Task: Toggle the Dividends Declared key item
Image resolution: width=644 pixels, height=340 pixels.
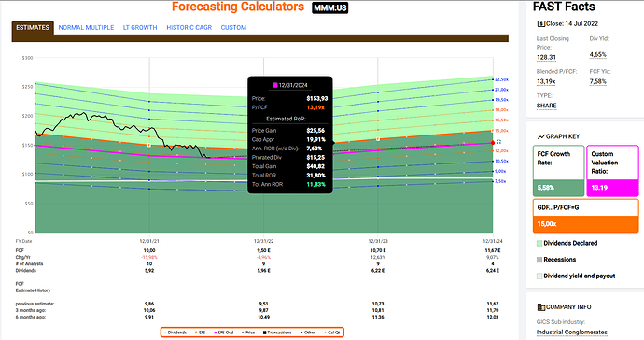Action: pyautogui.click(x=567, y=243)
